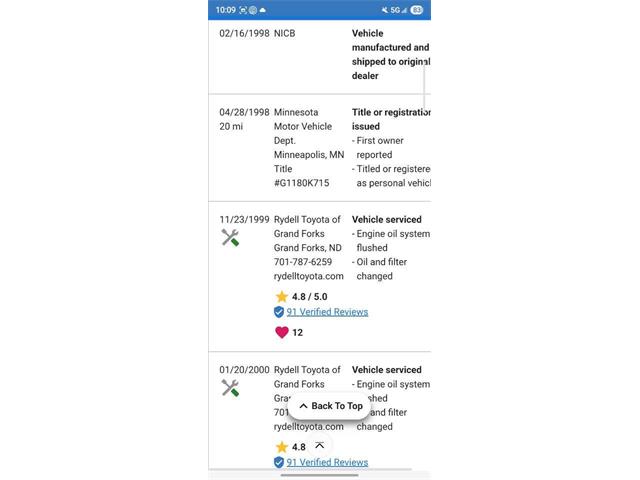This screenshot has height=480, width=640.
Task: Tap the Back To Top button
Action: pyautogui.click(x=329, y=406)
